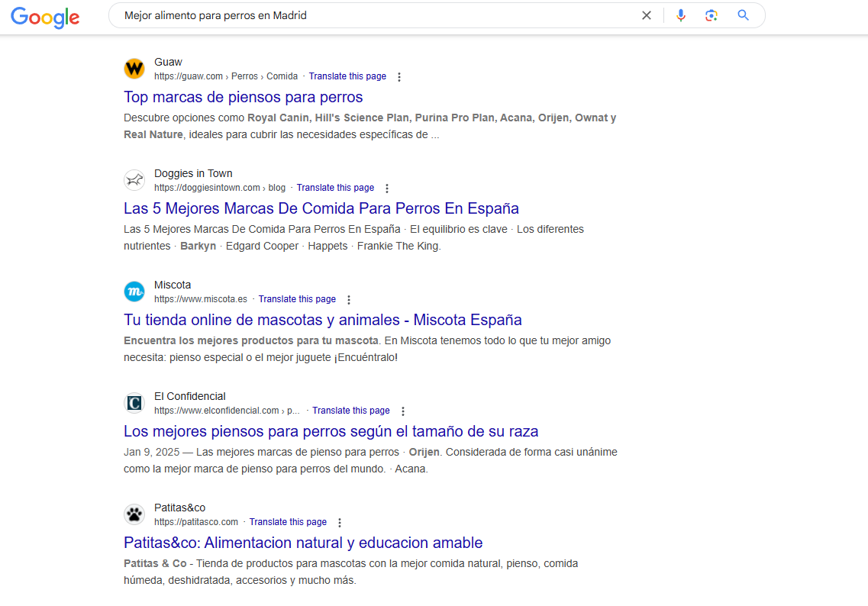
Task: Click the 'El Confidencial' site name
Action: (189, 396)
